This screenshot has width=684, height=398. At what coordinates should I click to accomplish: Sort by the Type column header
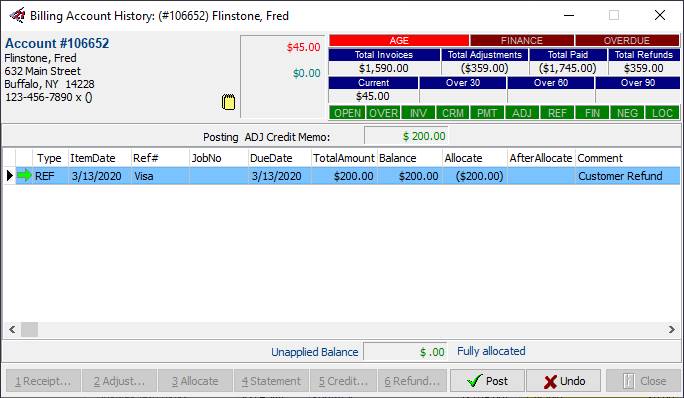pyautogui.click(x=49, y=158)
